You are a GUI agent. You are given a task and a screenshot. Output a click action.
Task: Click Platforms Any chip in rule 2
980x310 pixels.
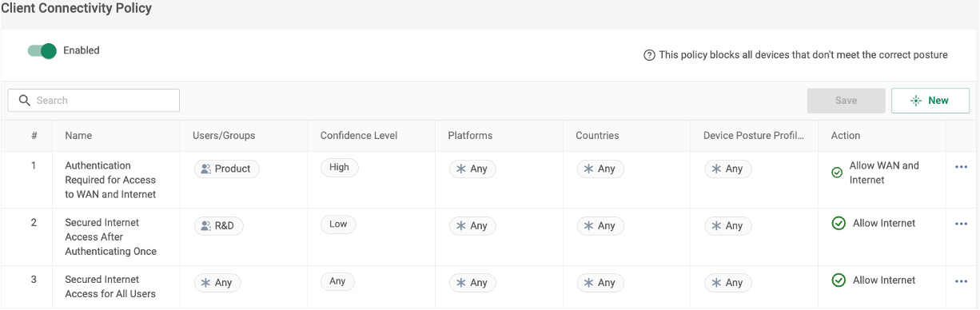472,226
